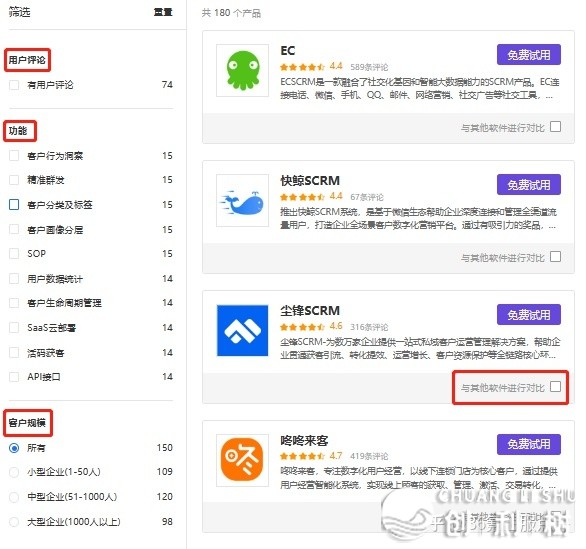Tick the 客户生命周期管理 checkbox
The width and height of the screenshot is (586, 549).
click(x=14, y=303)
